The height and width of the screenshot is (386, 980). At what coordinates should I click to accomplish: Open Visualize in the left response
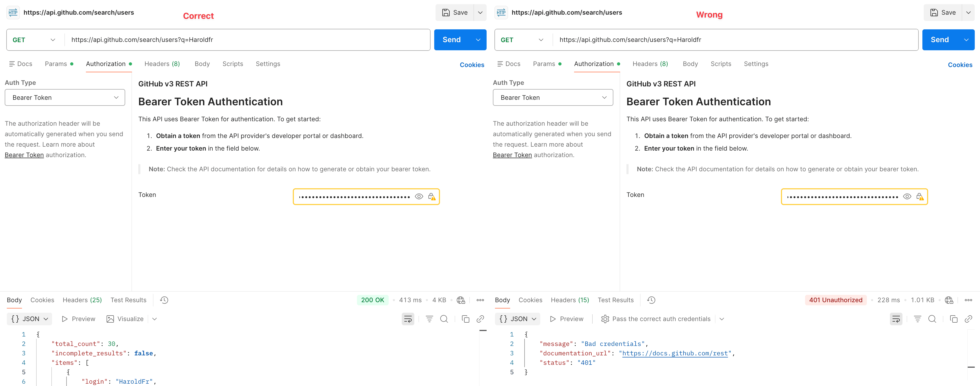pos(125,319)
